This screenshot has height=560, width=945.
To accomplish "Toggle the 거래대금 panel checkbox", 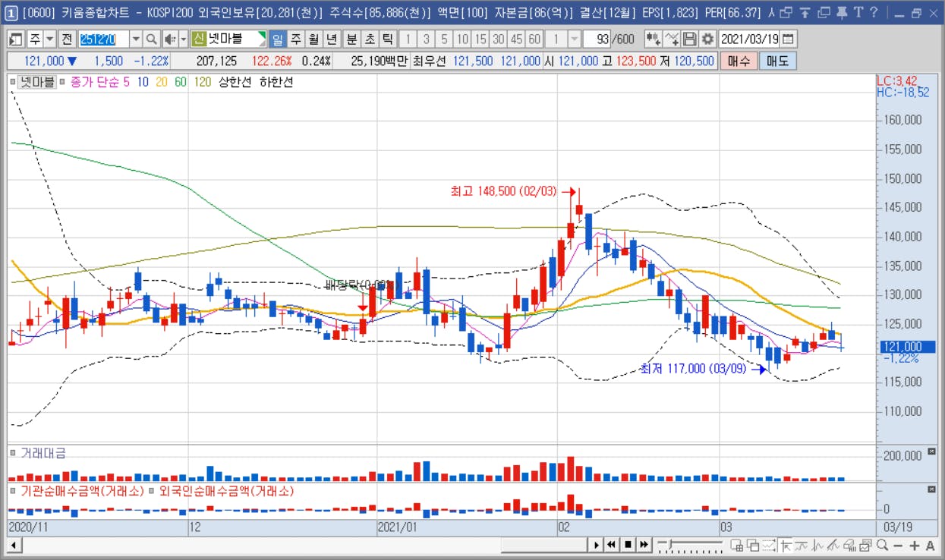I will coord(13,453).
